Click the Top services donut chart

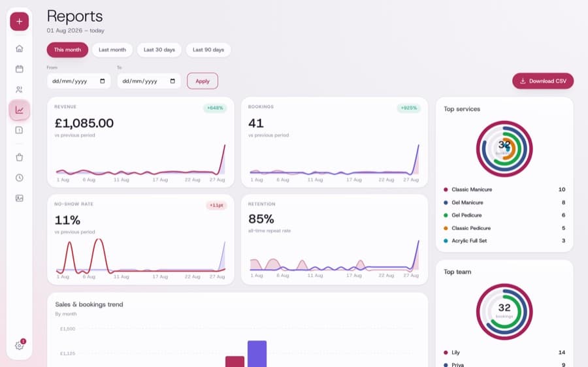tap(504, 149)
